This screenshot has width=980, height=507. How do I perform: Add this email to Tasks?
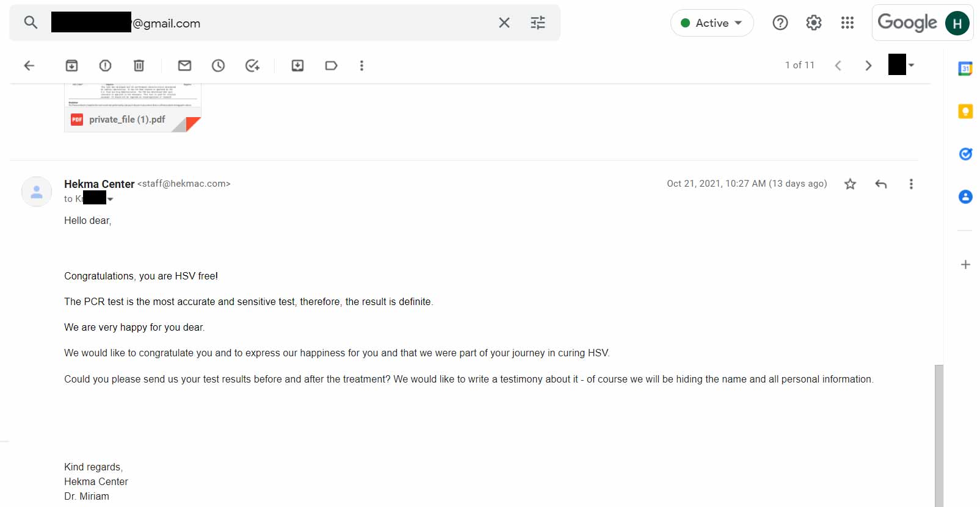(x=252, y=65)
